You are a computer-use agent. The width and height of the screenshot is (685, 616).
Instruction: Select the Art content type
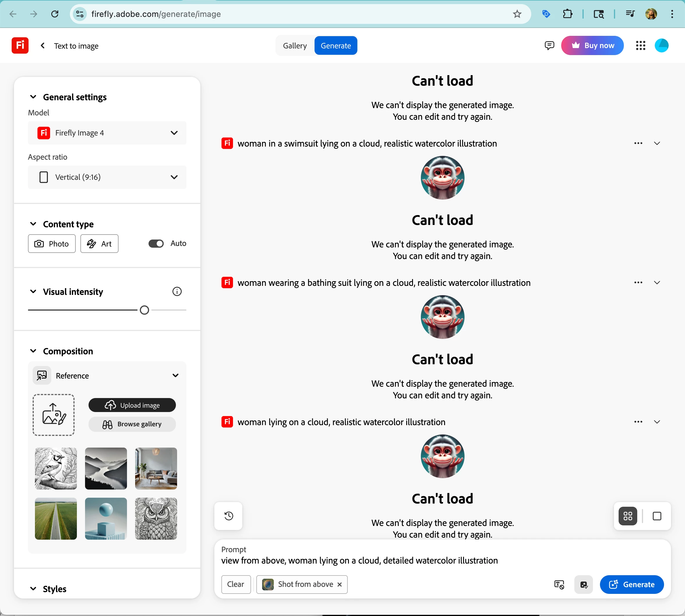click(x=99, y=244)
